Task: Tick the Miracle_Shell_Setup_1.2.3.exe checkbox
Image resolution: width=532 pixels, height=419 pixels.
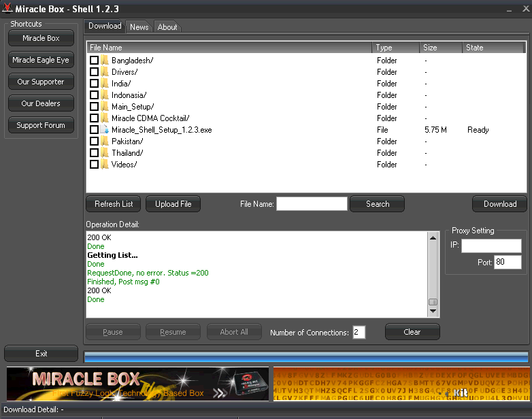Action: pyautogui.click(x=94, y=129)
